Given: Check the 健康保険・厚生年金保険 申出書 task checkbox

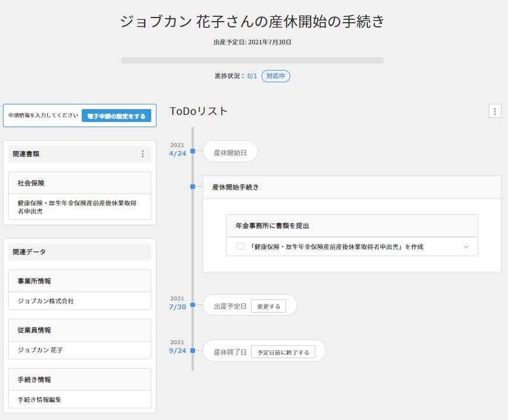Looking at the screenshot, I should pos(241,247).
